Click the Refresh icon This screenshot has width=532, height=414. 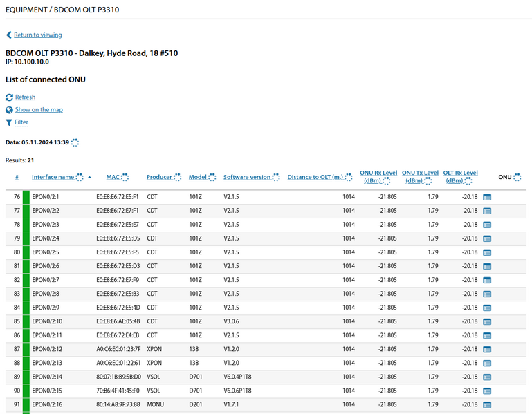tap(9, 97)
